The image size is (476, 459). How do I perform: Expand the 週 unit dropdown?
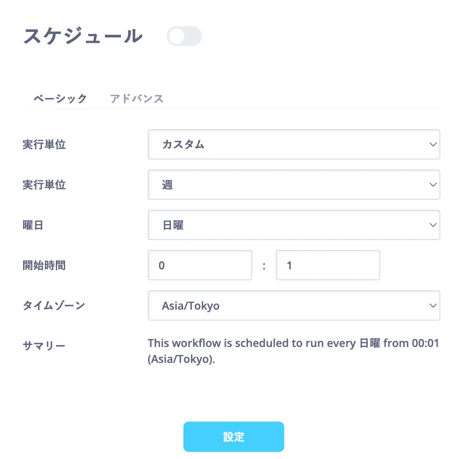click(293, 185)
